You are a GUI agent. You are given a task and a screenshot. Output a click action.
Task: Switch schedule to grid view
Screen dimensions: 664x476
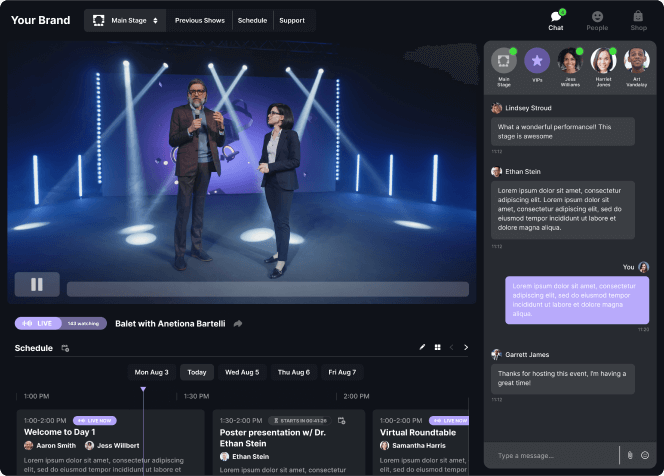437,347
